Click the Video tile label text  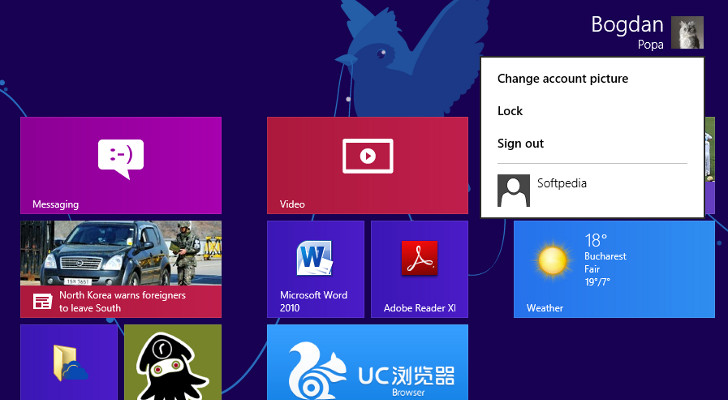point(292,204)
